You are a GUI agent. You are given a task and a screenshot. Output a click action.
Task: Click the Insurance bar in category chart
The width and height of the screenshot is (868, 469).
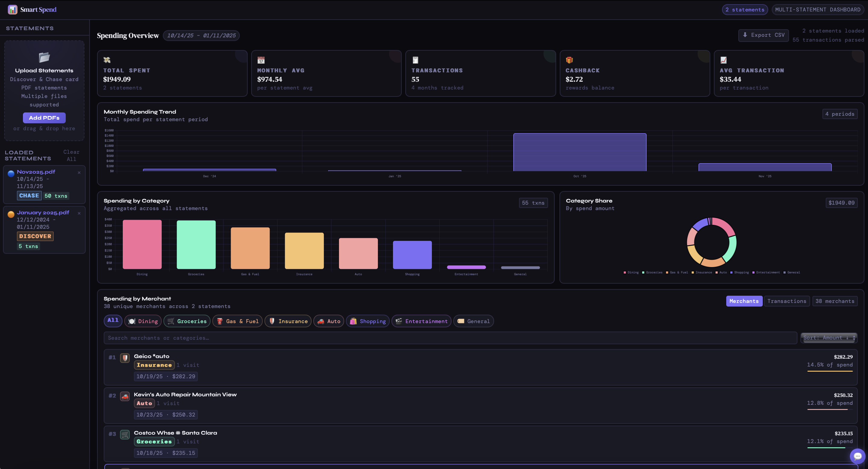tap(304, 251)
